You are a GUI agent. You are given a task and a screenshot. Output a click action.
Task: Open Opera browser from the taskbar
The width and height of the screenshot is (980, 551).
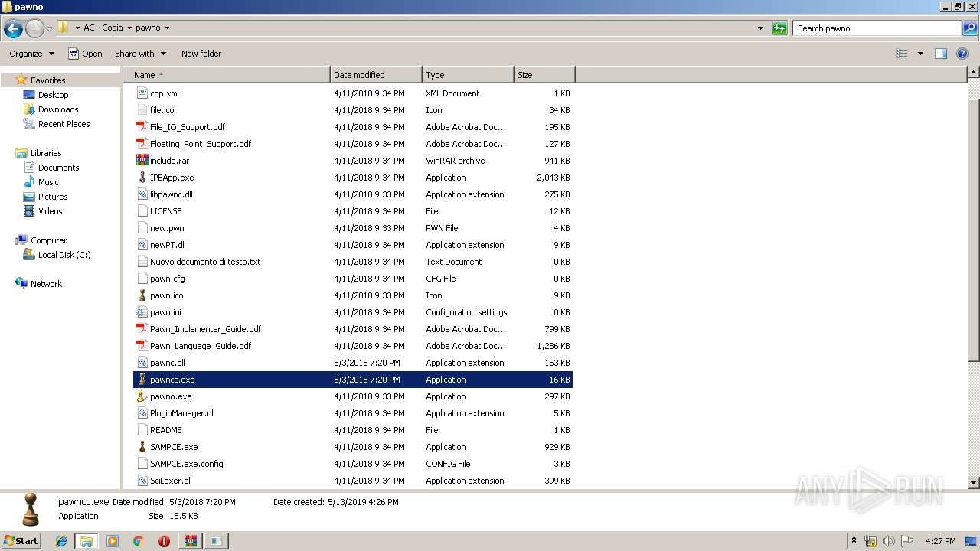click(164, 541)
